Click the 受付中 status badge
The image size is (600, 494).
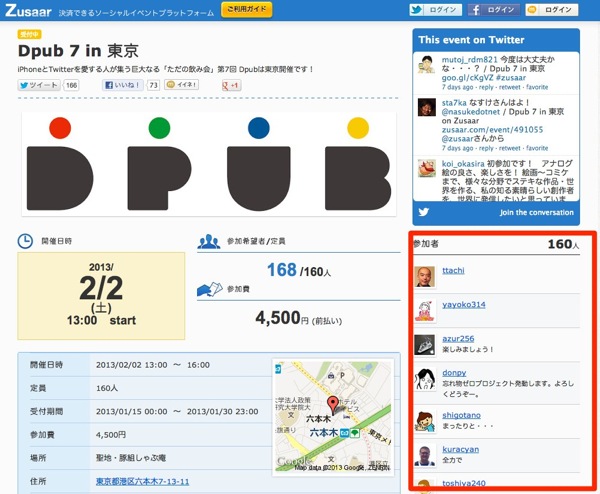(29, 34)
